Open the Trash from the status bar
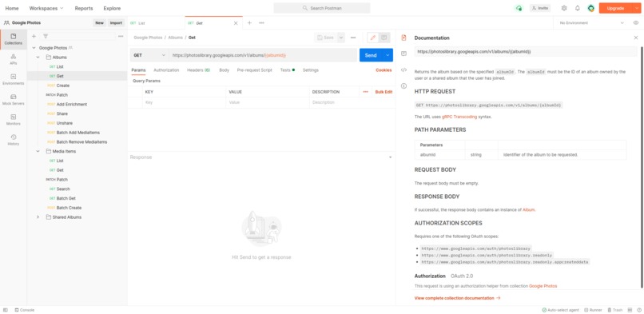The image size is (644, 314). coord(615,310)
